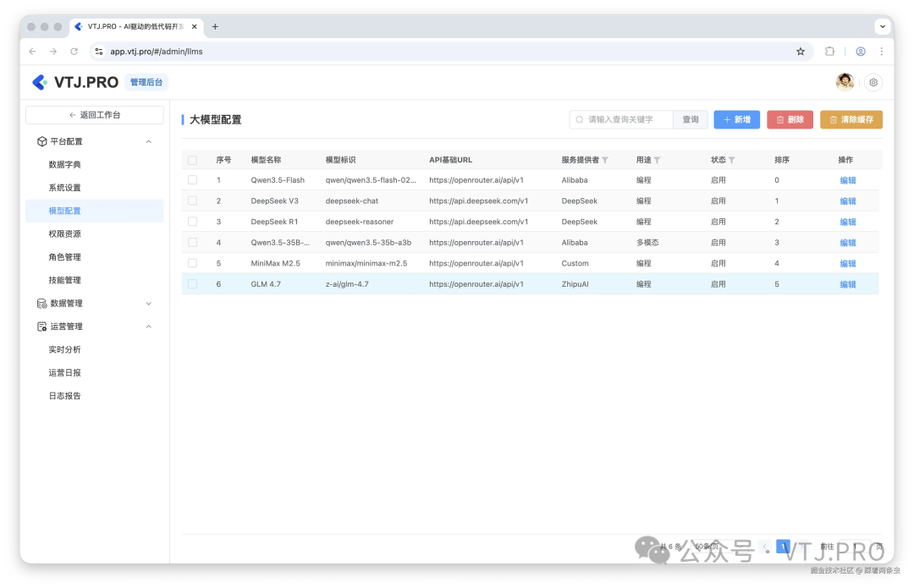914x588 pixels.
Task: Click the blue 新增 button
Action: (737, 119)
